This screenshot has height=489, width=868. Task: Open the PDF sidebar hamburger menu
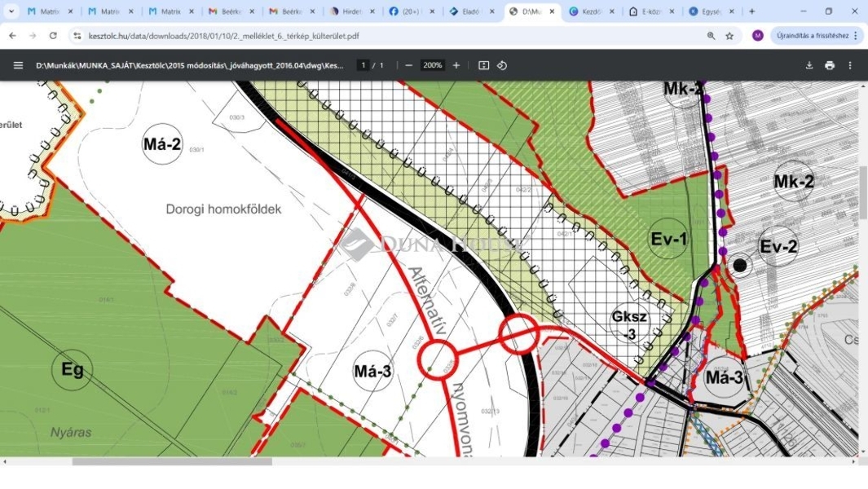point(18,65)
